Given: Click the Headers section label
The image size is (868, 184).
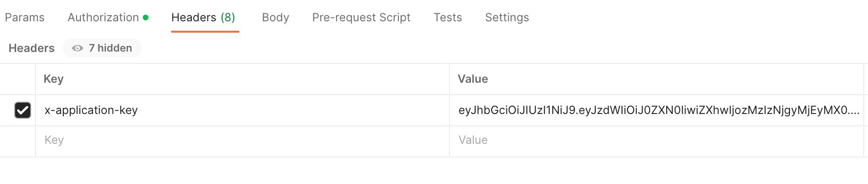Looking at the screenshot, I should pyautogui.click(x=32, y=48).
